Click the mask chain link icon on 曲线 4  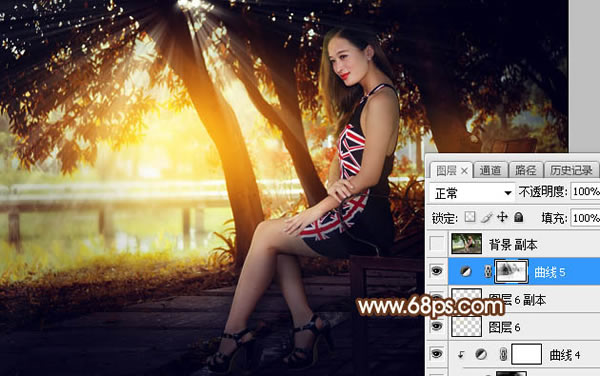point(504,355)
